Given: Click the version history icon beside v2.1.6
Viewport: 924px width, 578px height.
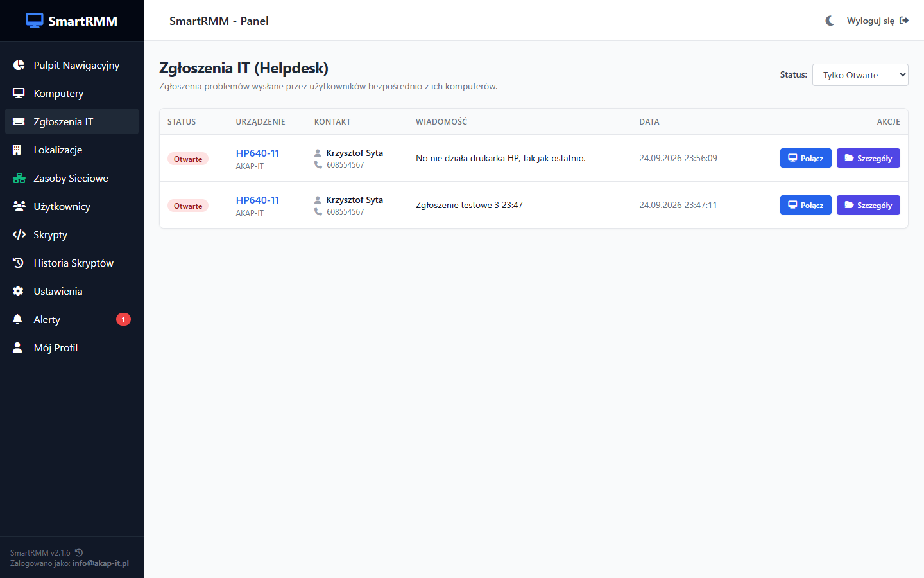Looking at the screenshot, I should 79,552.
